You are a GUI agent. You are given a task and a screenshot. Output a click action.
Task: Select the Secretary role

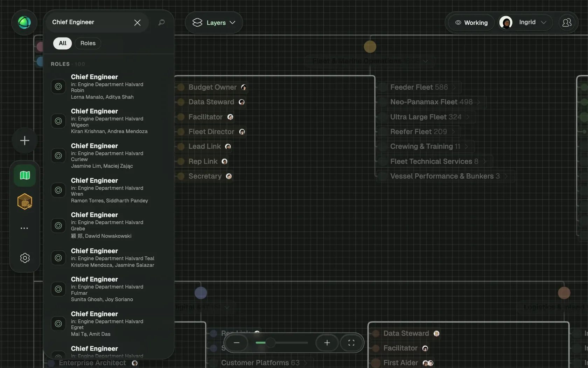[205, 176]
